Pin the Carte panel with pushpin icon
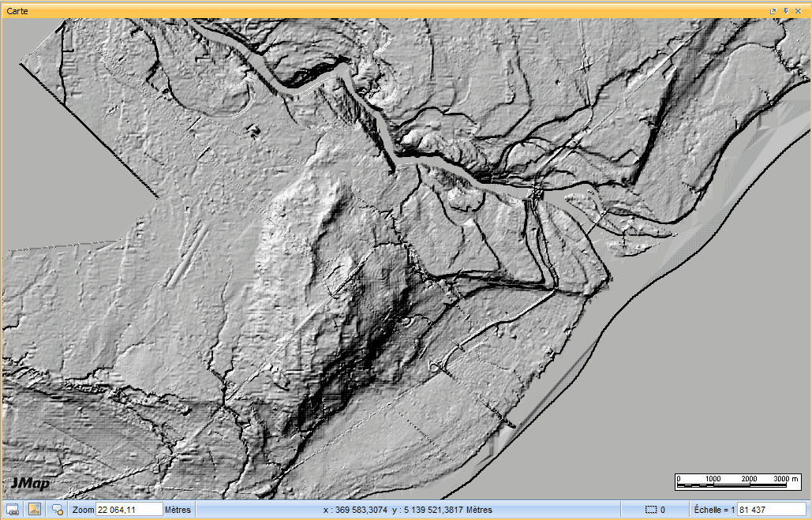 (x=786, y=11)
